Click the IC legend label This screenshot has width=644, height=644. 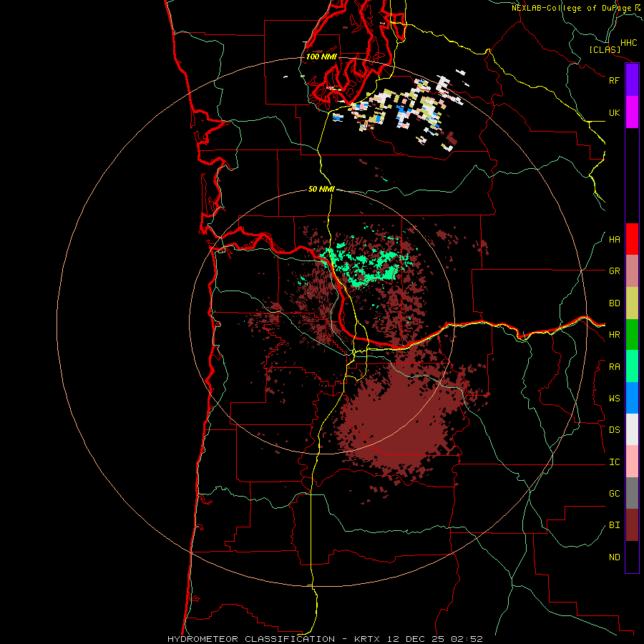pos(614,462)
